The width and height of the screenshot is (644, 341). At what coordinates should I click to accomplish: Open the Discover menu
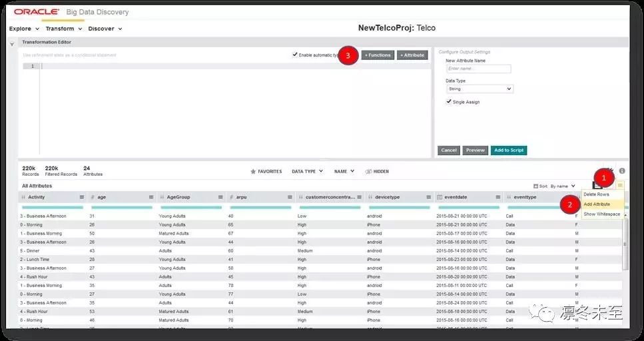point(105,29)
